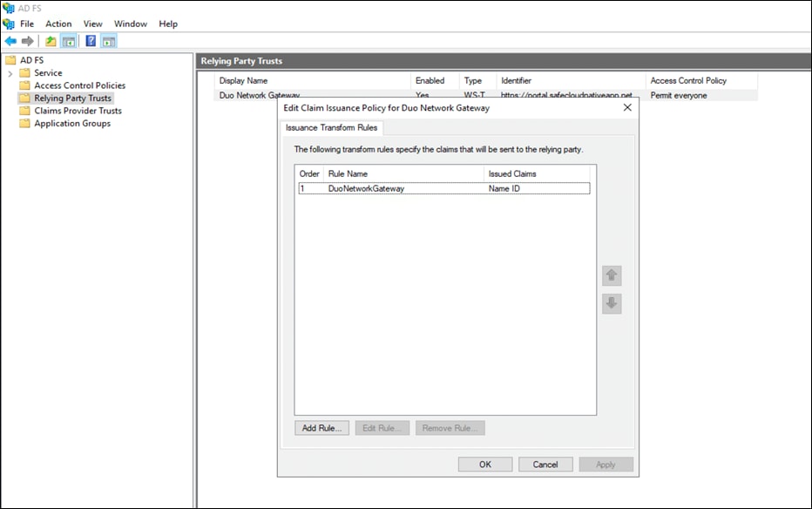
Task: Click the Remove Rule... button
Action: click(450, 428)
